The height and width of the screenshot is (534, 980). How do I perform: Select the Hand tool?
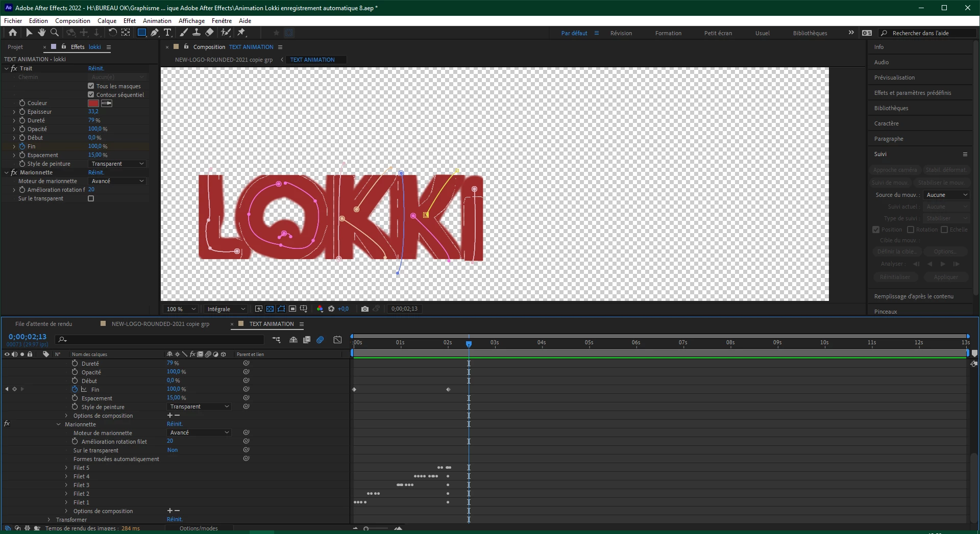coord(41,33)
